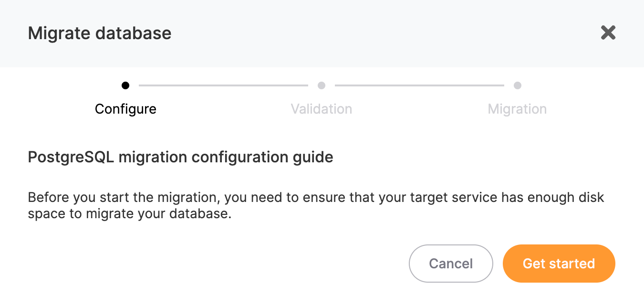Image resolution: width=644 pixels, height=296 pixels.
Task: Click the Migrate database dialog title
Action: pos(100,33)
